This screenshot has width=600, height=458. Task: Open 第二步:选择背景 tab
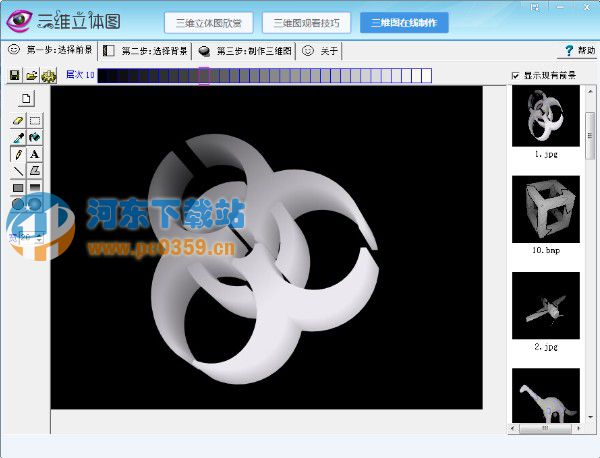tap(145, 51)
